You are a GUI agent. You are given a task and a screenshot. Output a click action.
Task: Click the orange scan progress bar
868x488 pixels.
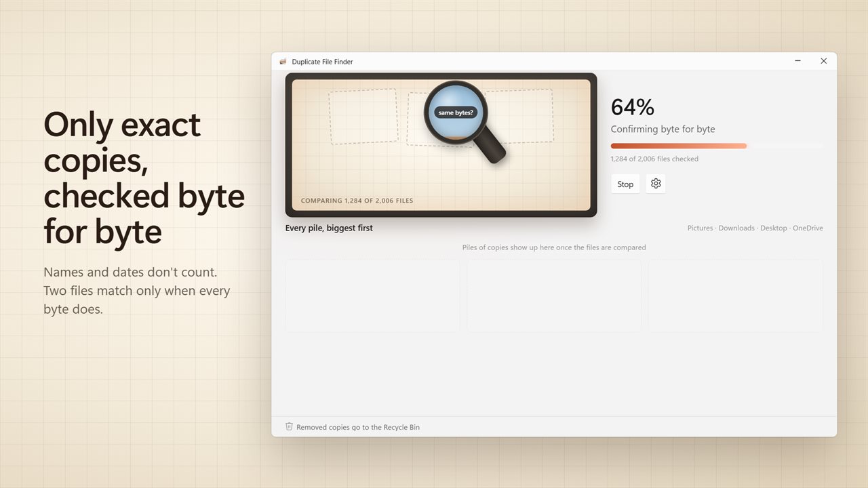point(717,146)
